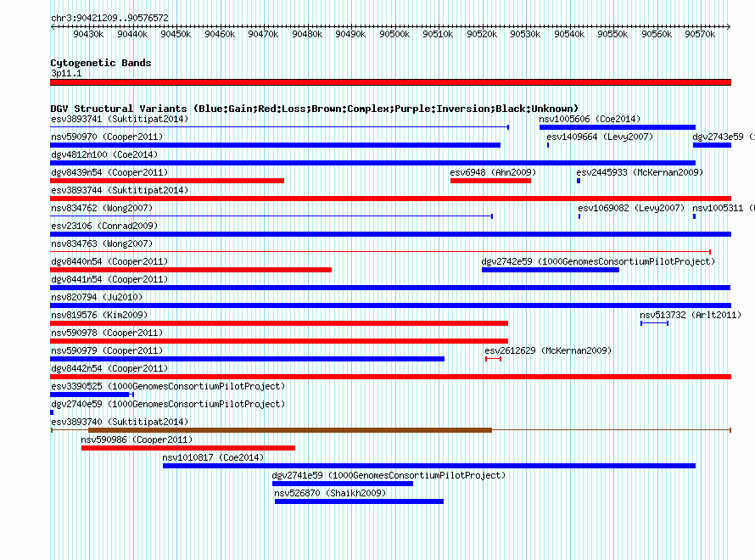The width and height of the screenshot is (755, 560).
Task: Click the dgv2742e59 blue gain bar
Action: coord(551,270)
